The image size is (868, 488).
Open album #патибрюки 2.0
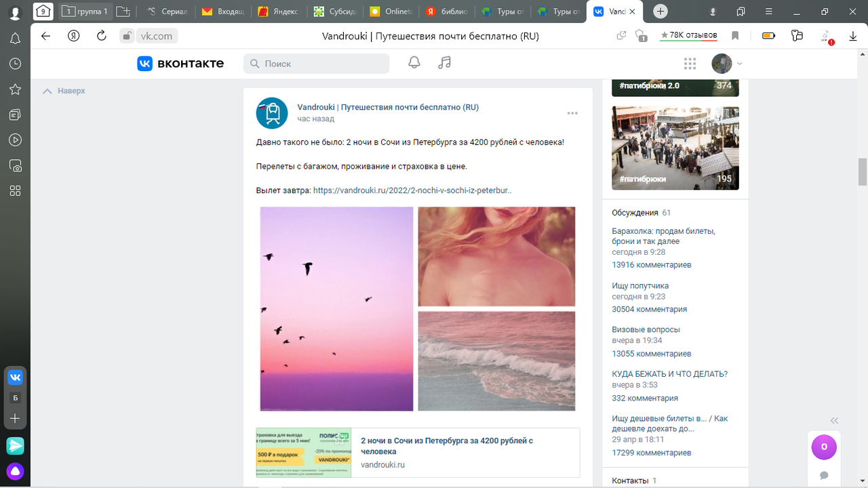675,86
